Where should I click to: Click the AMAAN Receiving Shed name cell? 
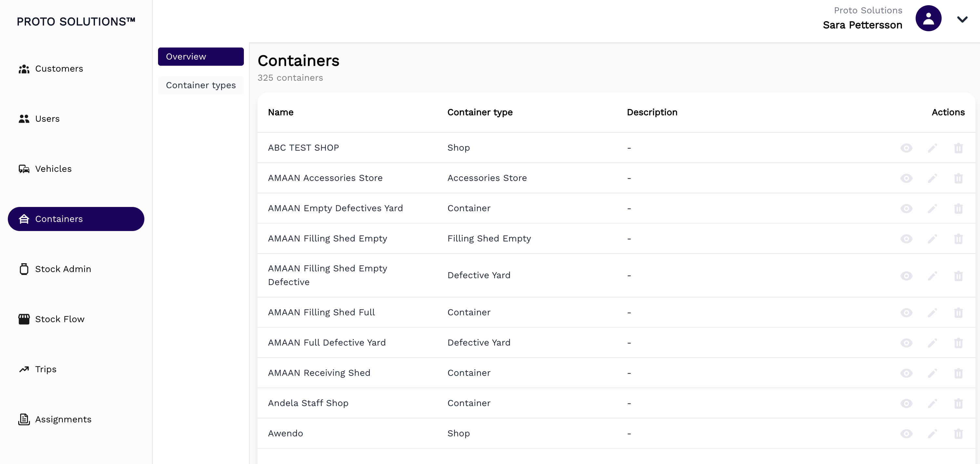319,373
